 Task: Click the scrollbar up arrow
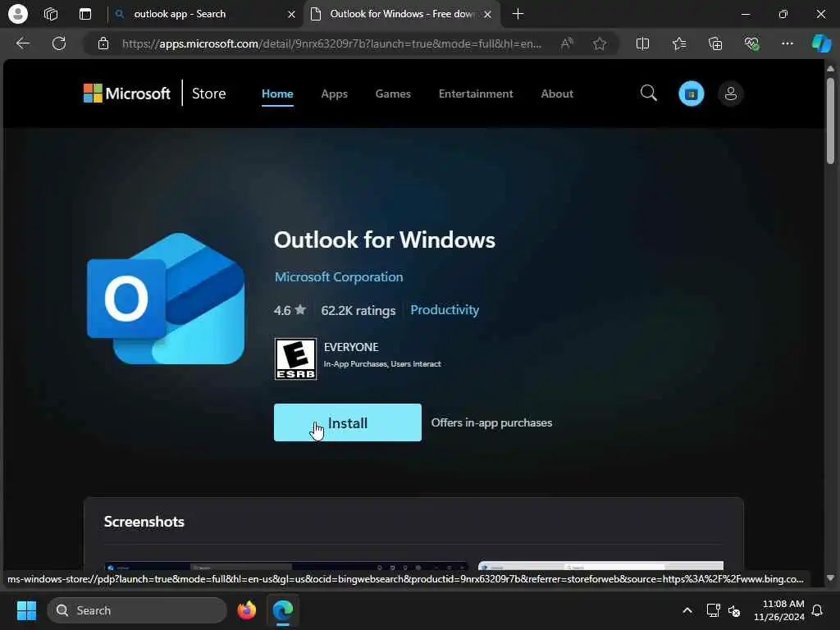[830, 69]
